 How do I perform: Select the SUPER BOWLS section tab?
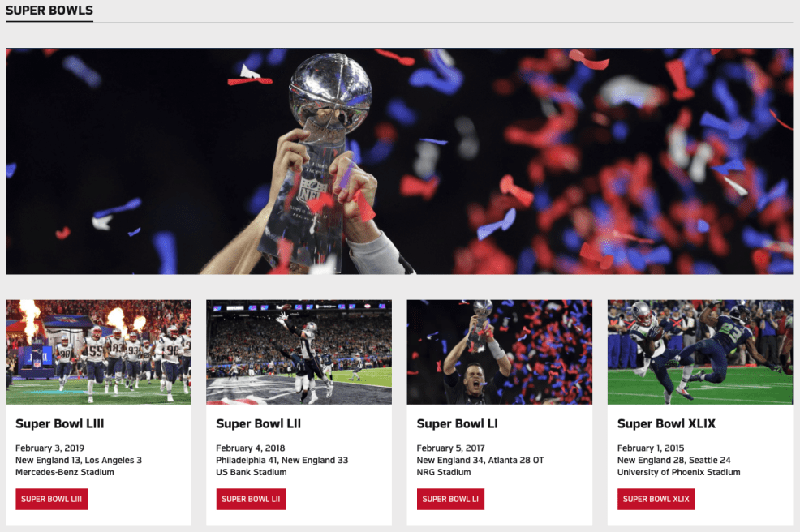pyautogui.click(x=49, y=11)
